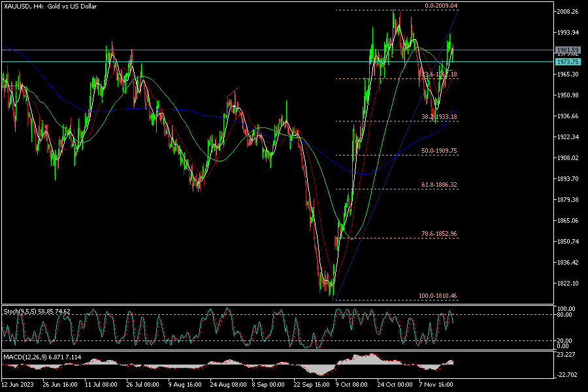Select the 61.8-1886.32 Fibonacci level label
Screen dimensions: 588x392
pyautogui.click(x=439, y=185)
